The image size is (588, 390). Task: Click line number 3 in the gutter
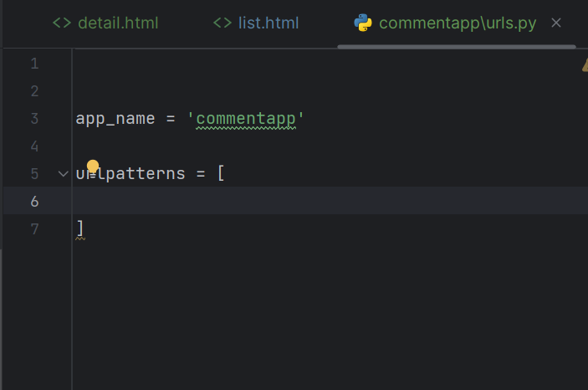34,119
